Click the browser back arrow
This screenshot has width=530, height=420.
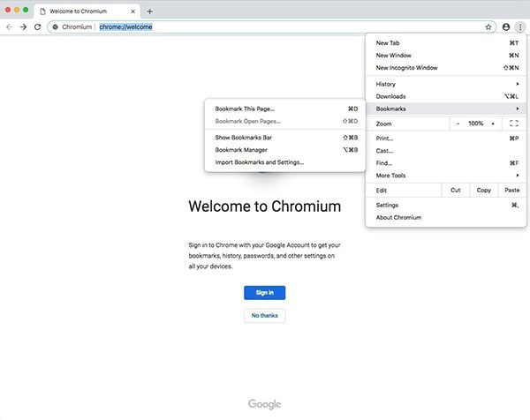9,27
